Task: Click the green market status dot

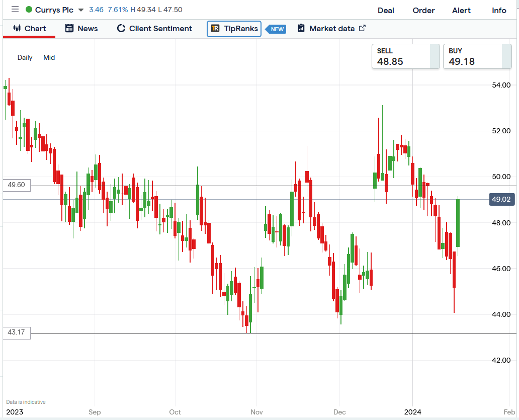Action: click(x=29, y=10)
